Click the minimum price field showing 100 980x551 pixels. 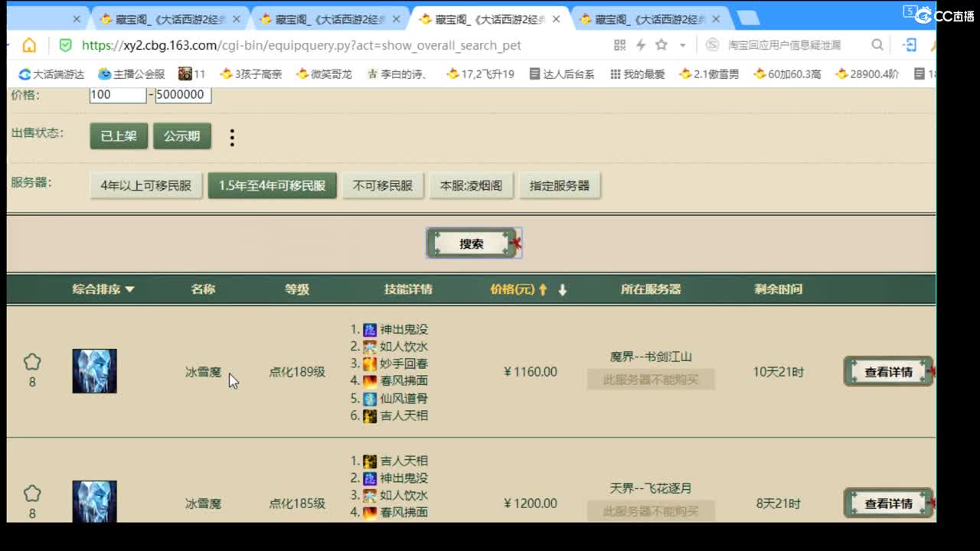click(117, 95)
